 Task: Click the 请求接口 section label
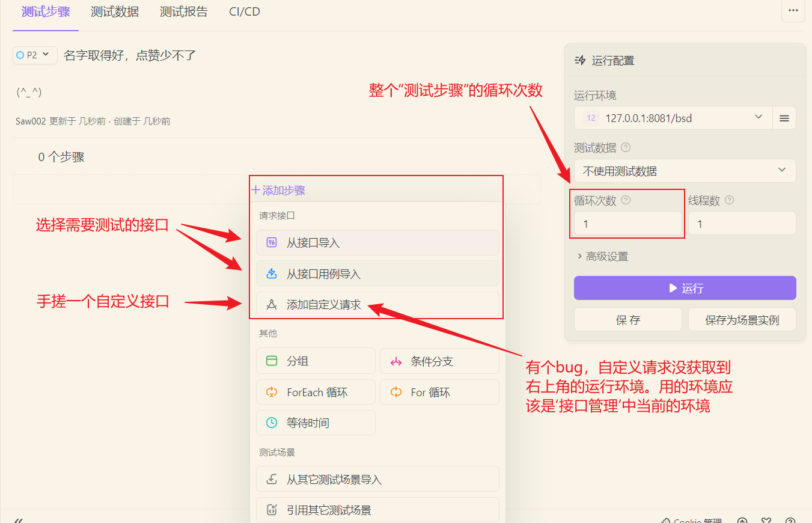pos(277,215)
